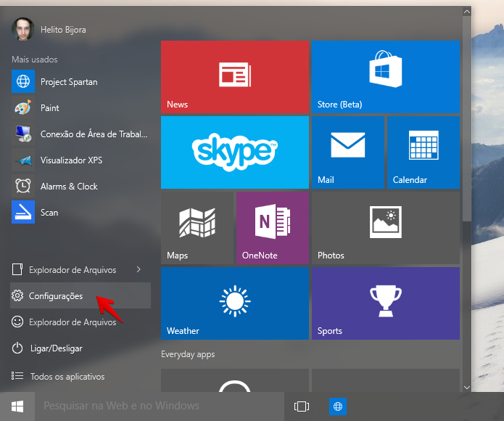Click the Start menu scrollbar thumb
The height and width of the screenshot is (421, 504).
pos(467,118)
